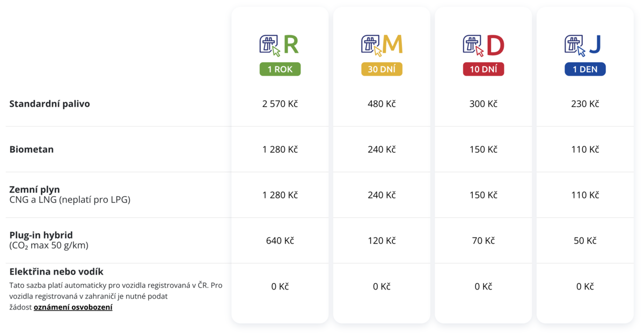This screenshot has height=333, width=644.
Task: Click the monthly vignette M highway icon
Action: [x=371, y=45]
